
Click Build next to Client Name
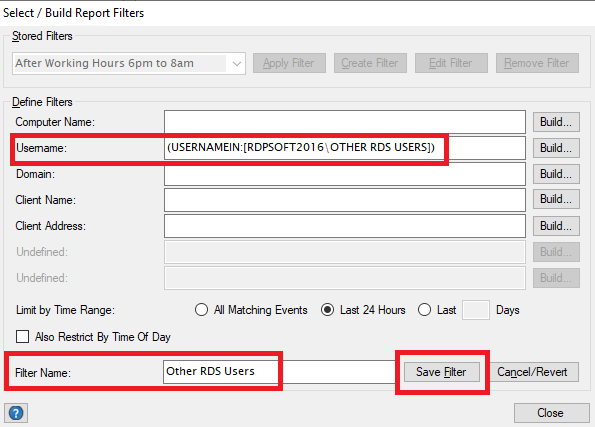tap(556, 199)
